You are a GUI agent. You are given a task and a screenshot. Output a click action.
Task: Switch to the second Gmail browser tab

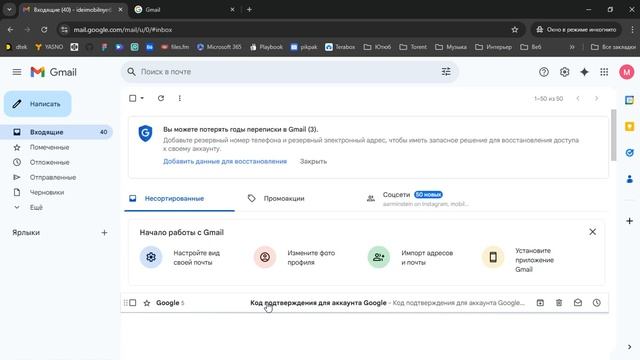tap(184, 9)
